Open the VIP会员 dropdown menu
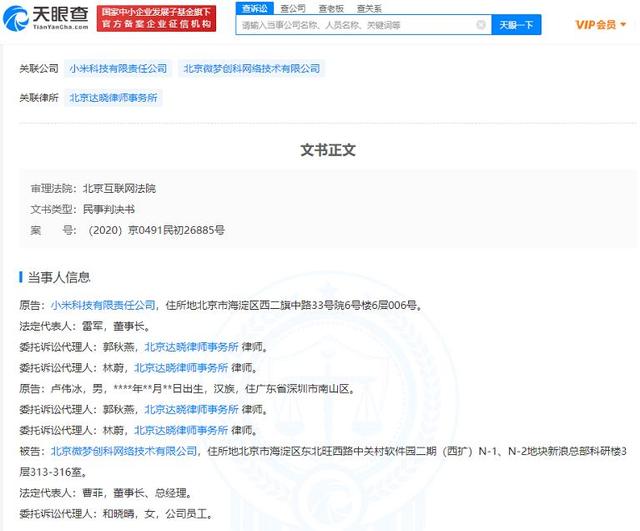 [600, 25]
